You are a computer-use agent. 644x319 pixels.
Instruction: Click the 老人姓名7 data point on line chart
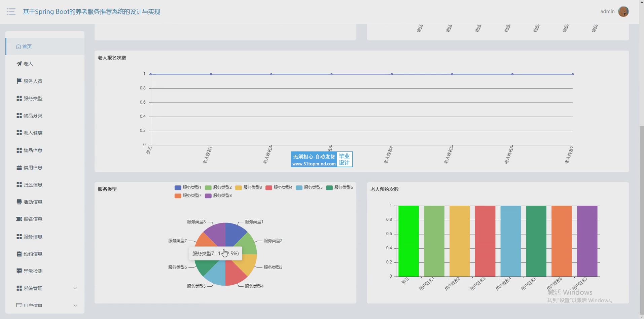tap(573, 74)
